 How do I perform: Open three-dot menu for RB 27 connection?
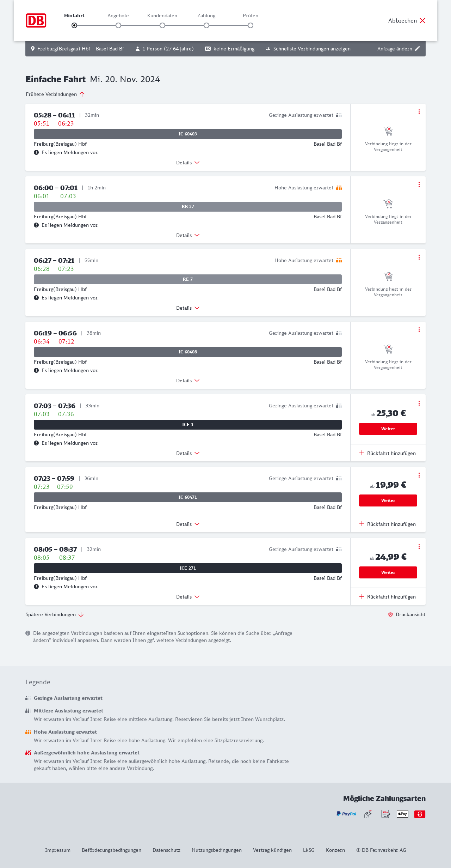pos(419,184)
